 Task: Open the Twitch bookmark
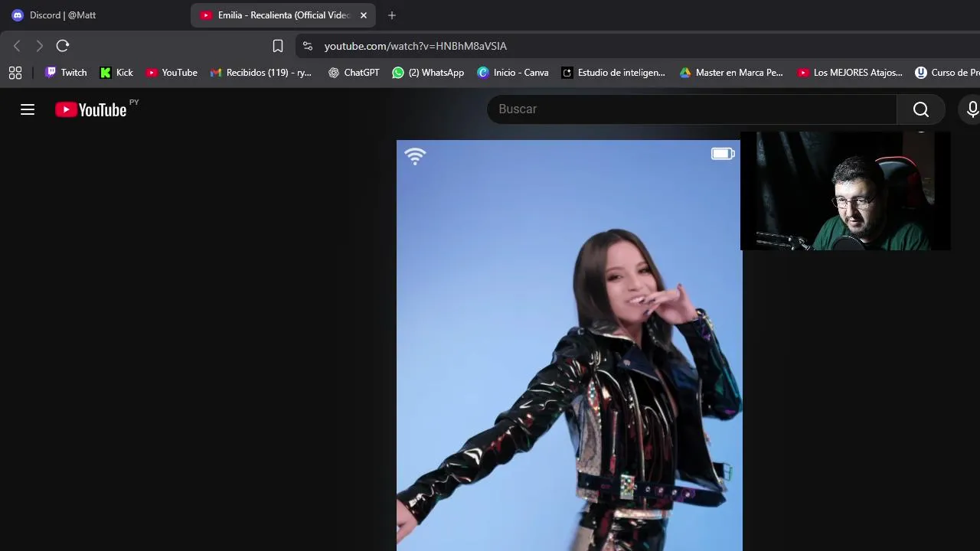coord(66,73)
